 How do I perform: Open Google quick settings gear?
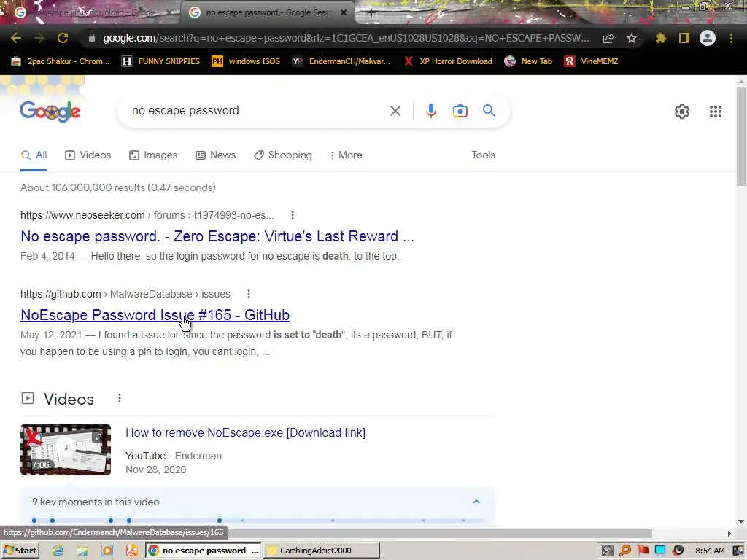click(x=682, y=112)
